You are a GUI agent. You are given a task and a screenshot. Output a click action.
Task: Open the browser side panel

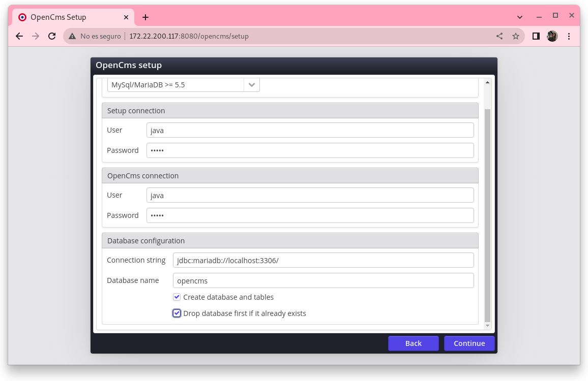pyautogui.click(x=536, y=36)
